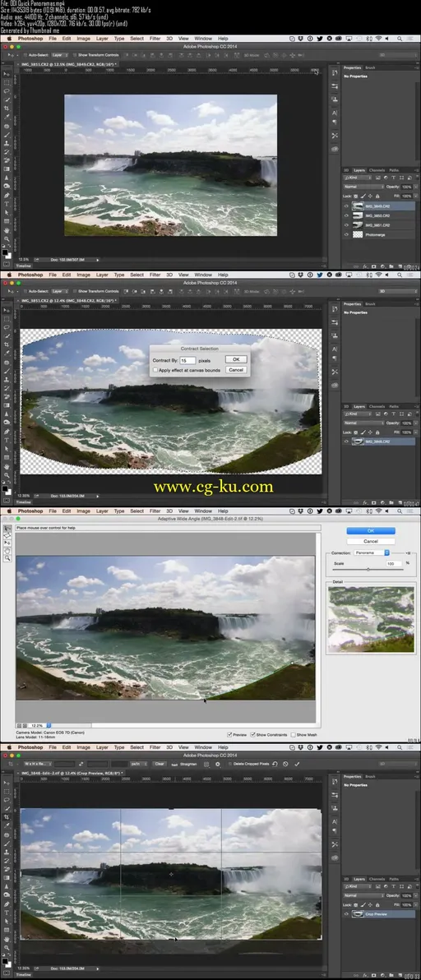Select the Crop Preview layer
This screenshot has height=980, width=421.
click(378, 913)
